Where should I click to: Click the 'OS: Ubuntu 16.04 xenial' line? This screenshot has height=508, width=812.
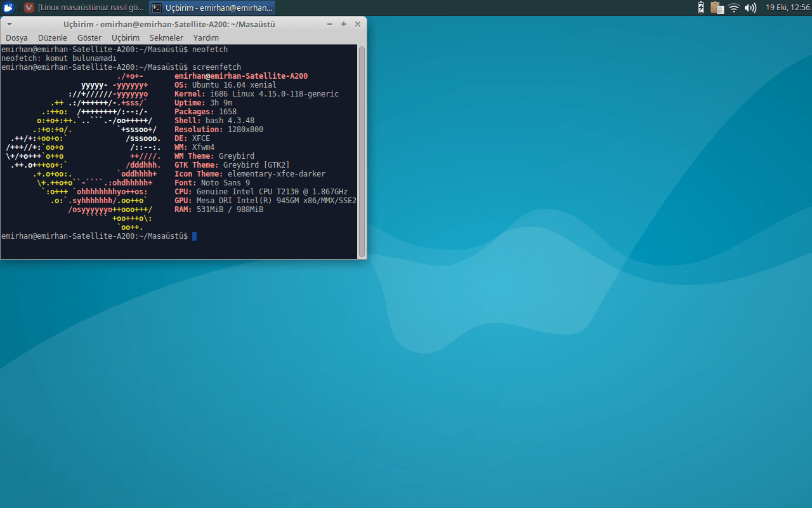pos(225,85)
